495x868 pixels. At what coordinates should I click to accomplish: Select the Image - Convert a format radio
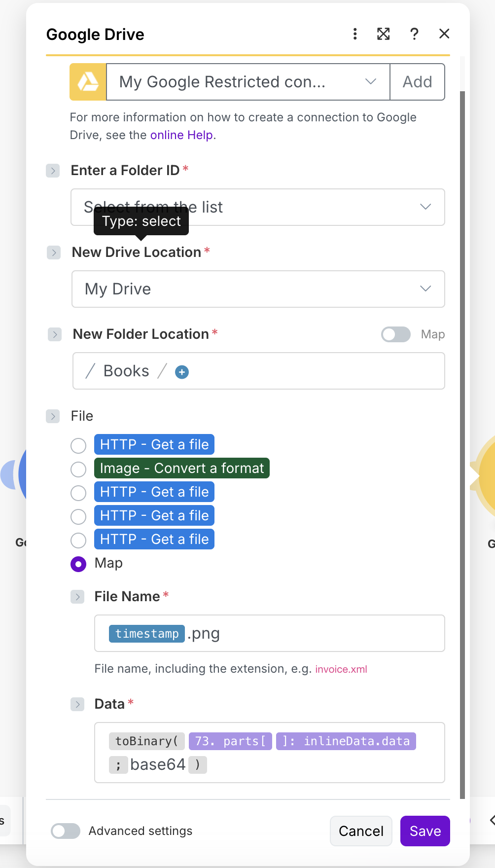[78, 469]
